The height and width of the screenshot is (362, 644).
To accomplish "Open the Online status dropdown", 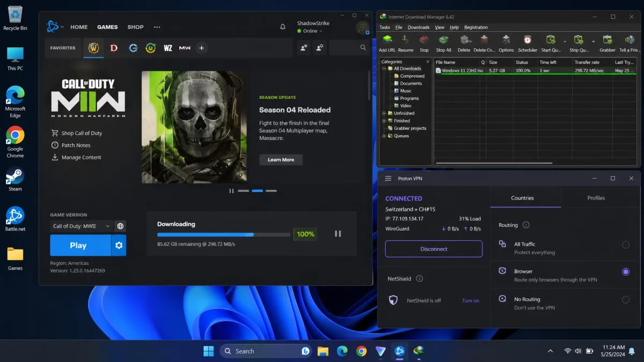I will pyautogui.click(x=310, y=31).
